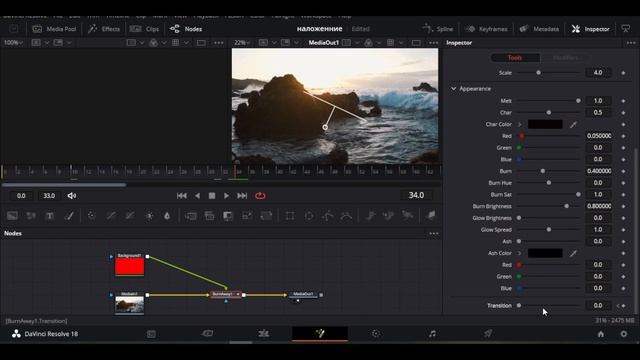Screen dimensions: 640x360
Task: Open the Fairlight page music note icon
Action: tap(432, 334)
